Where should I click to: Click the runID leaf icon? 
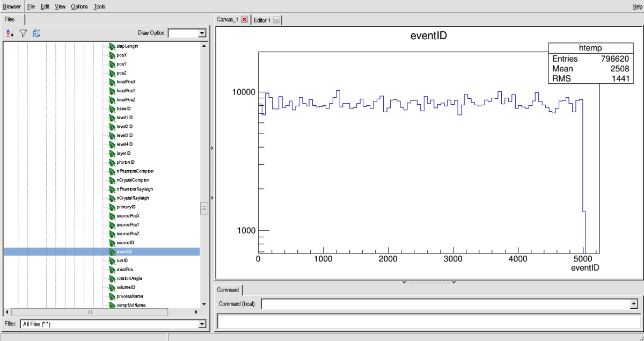(x=112, y=260)
